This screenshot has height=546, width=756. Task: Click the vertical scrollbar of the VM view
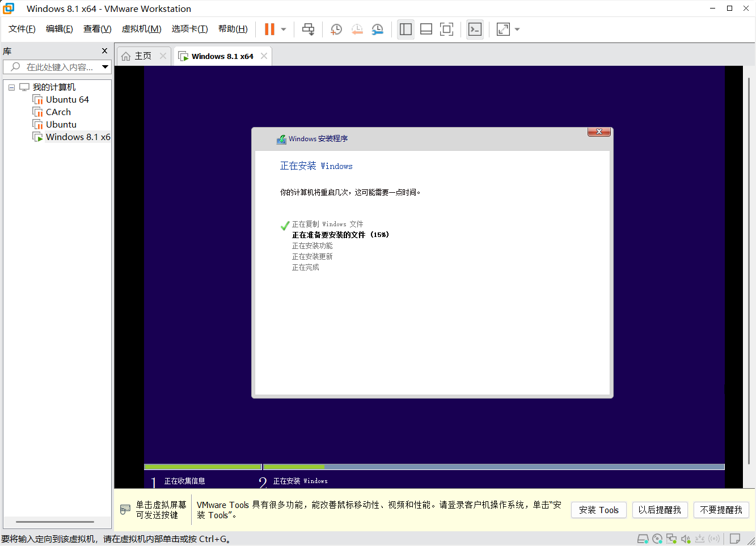tap(749, 272)
